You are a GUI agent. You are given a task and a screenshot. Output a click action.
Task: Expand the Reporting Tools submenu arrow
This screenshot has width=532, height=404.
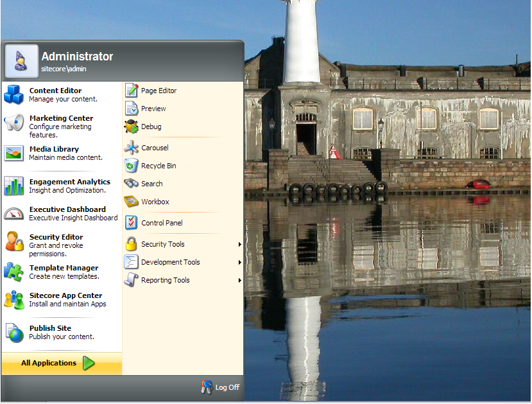[x=239, y=281]
